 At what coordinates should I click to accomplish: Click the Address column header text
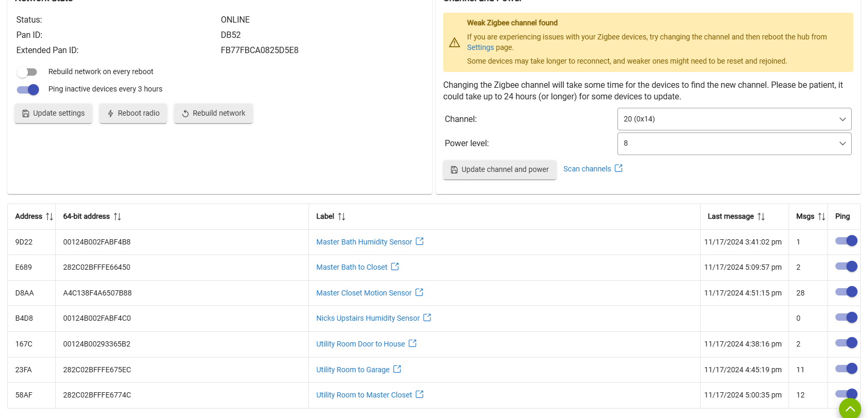pyautogui.click(x=28, y=217)
